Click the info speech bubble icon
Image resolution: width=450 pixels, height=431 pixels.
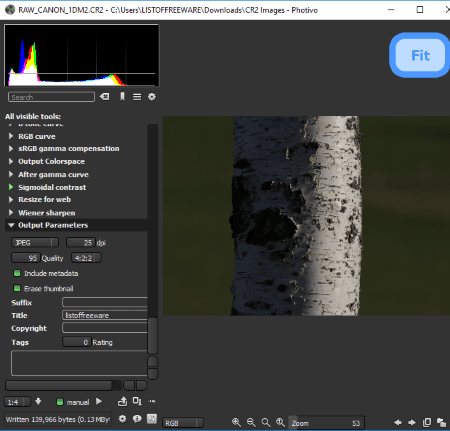point(137,419)
